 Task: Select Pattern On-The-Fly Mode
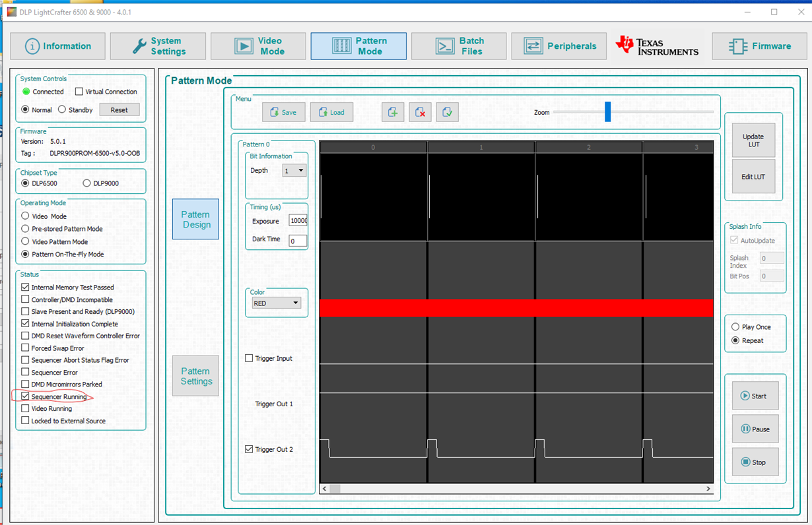click(25, 254)
